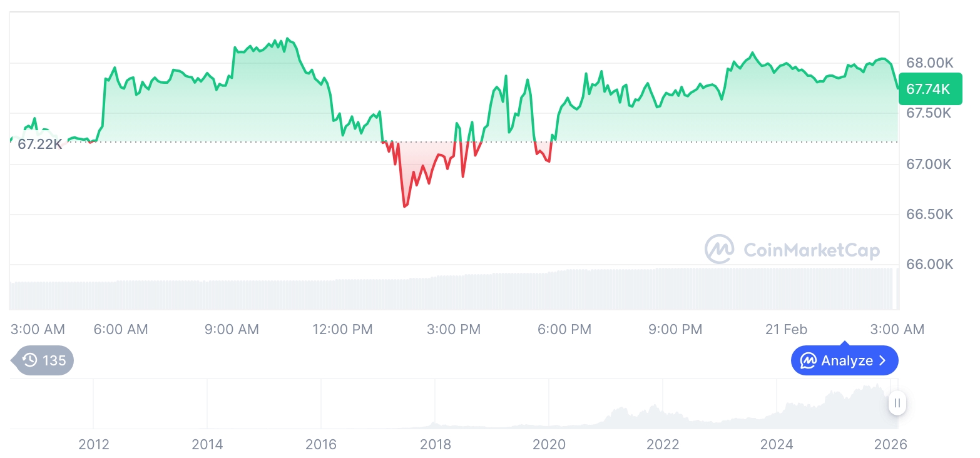Click the chevron arrow on the Analyze button

(883, 360)
